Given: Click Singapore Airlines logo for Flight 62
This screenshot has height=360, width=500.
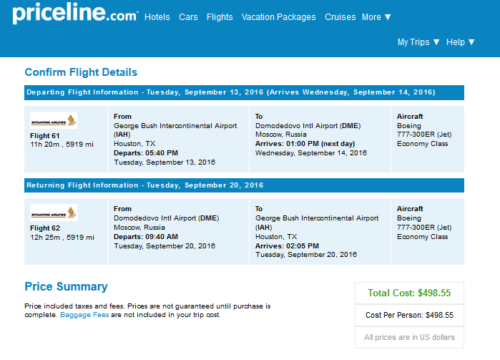Looking at the screenshot, I should click(54, 213).
